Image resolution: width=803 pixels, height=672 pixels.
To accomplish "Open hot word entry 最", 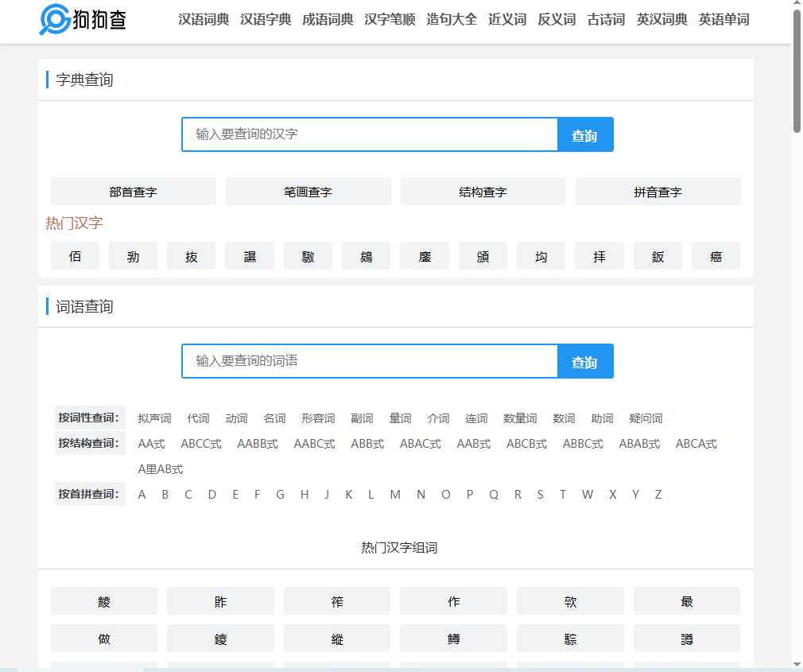I will click(686, 600).
